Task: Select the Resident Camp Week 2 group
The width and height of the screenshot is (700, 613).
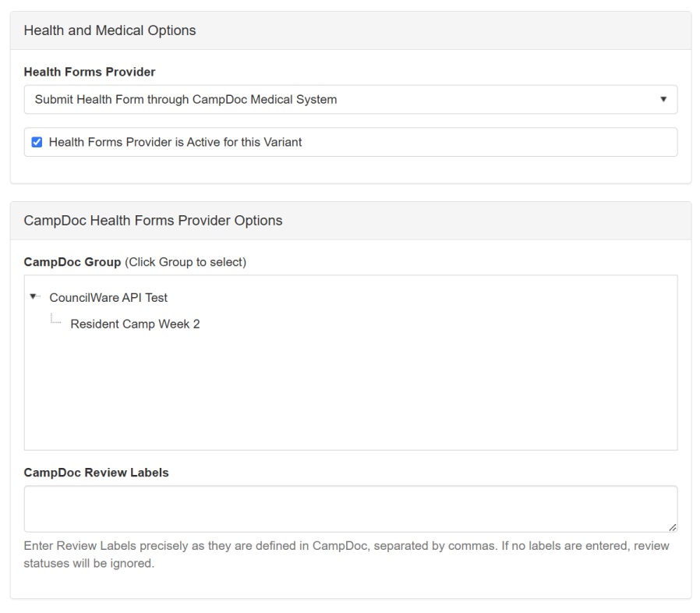Action: (x=135, y=324)
